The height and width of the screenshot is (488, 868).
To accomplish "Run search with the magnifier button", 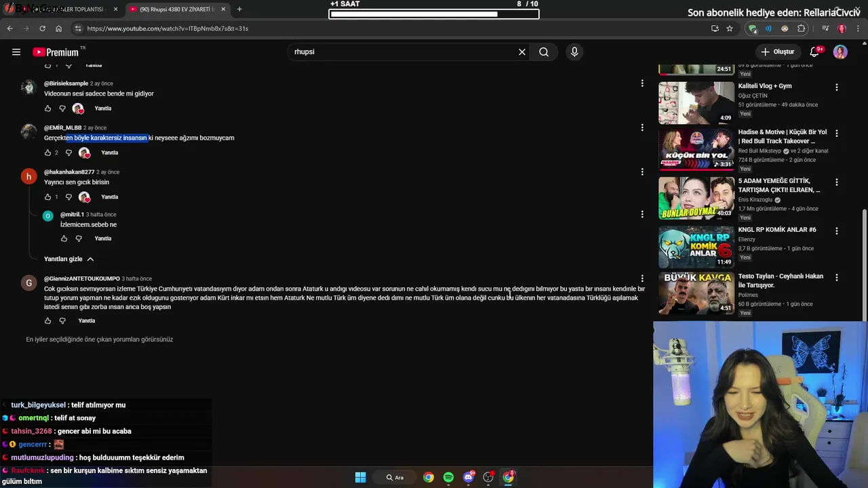I will click(x=544, y=52).
